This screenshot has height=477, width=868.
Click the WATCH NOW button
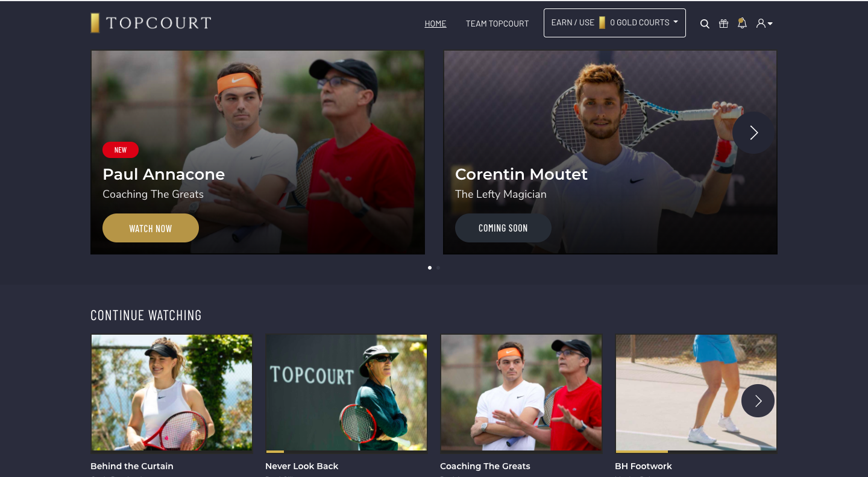coord(151,228)
